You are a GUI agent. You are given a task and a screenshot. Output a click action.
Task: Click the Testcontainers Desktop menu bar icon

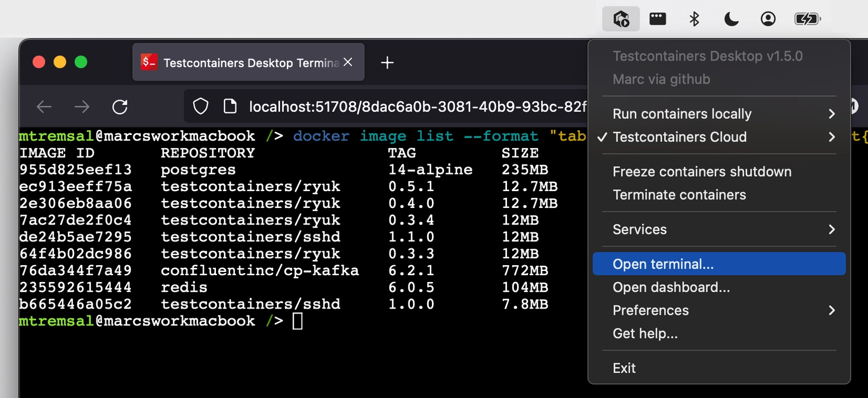(621, 19)
